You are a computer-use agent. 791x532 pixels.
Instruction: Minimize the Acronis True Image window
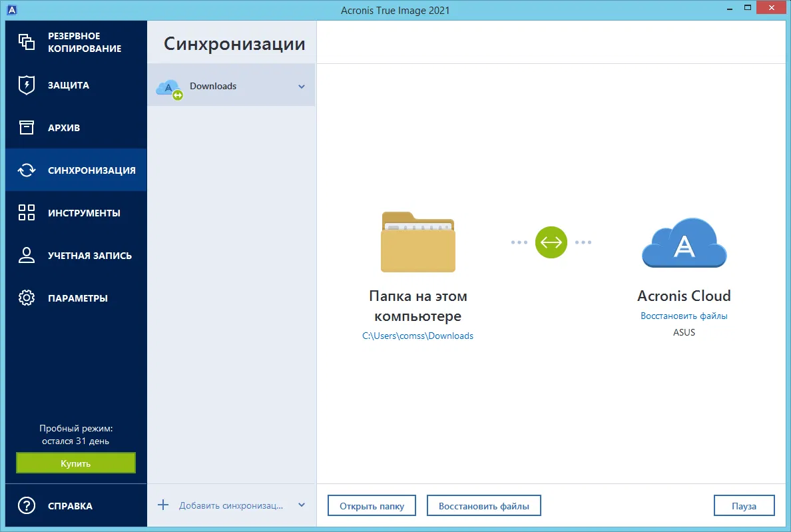click(730, 9)
